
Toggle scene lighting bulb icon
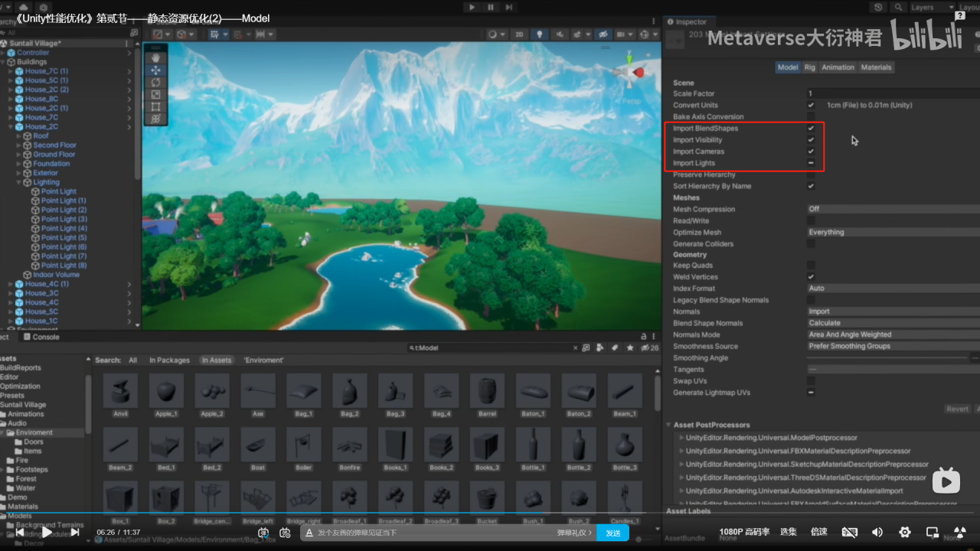(x=540, y=34)
